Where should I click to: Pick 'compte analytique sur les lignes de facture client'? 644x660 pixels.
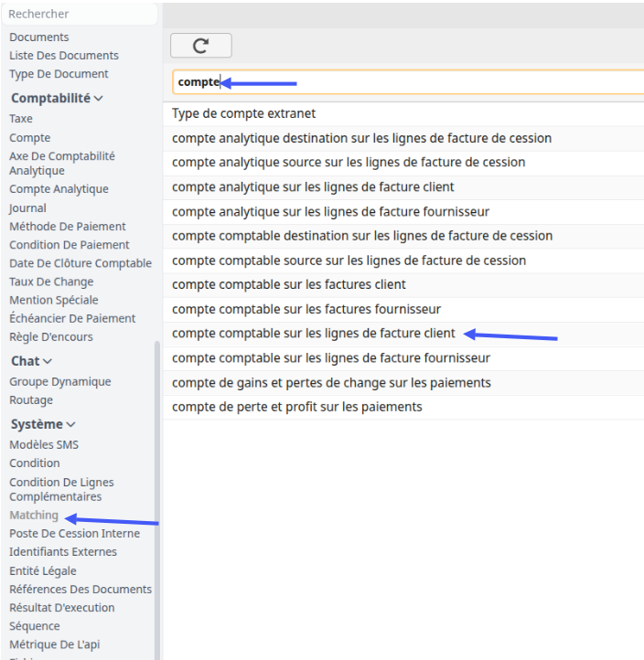point(403,187)
